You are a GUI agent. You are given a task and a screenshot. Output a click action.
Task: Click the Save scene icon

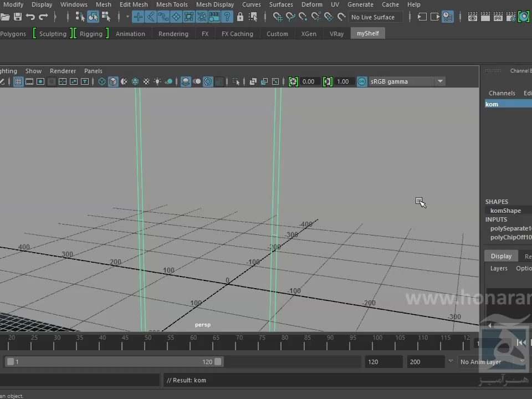point(17,17)
